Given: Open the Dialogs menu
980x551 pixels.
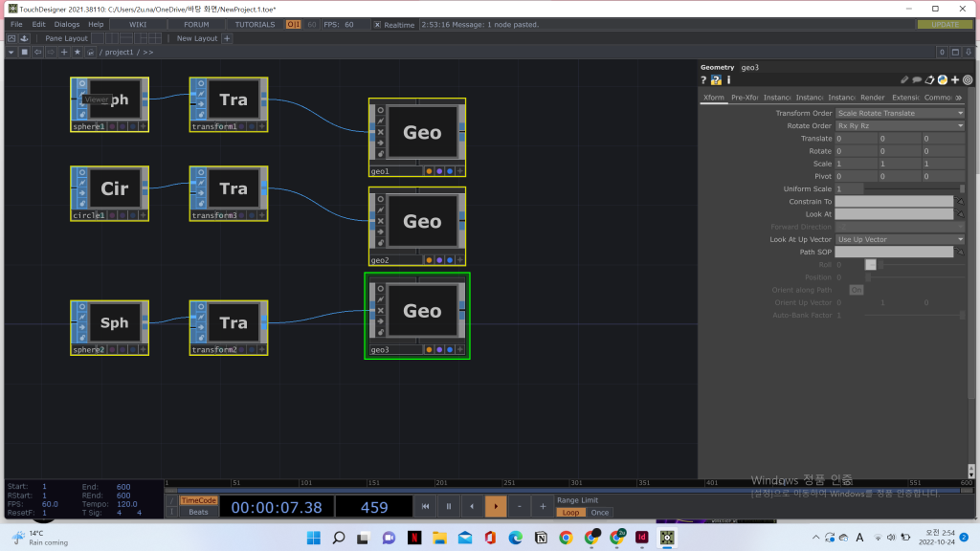Looking at the screenshot, I should [x=67, y=24].
